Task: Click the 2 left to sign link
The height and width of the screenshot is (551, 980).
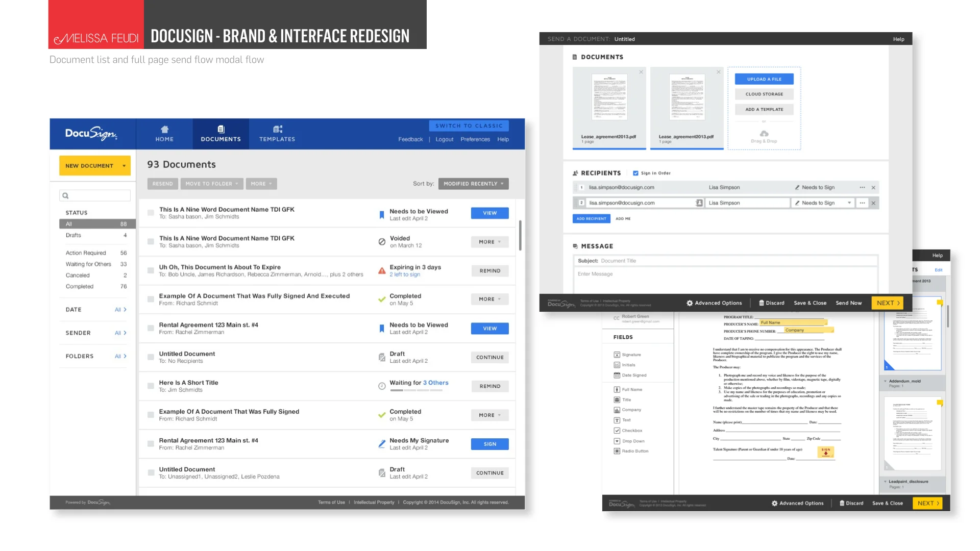Action: [x=405, y=274]
